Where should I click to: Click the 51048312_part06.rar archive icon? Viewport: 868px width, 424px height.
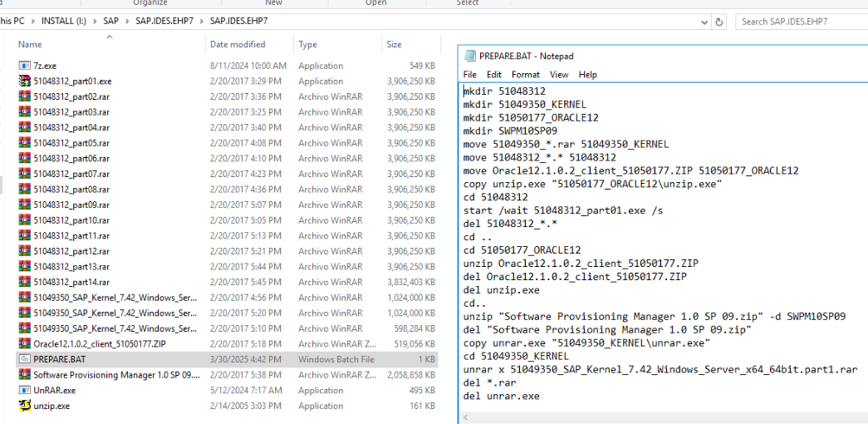(24, 159)
